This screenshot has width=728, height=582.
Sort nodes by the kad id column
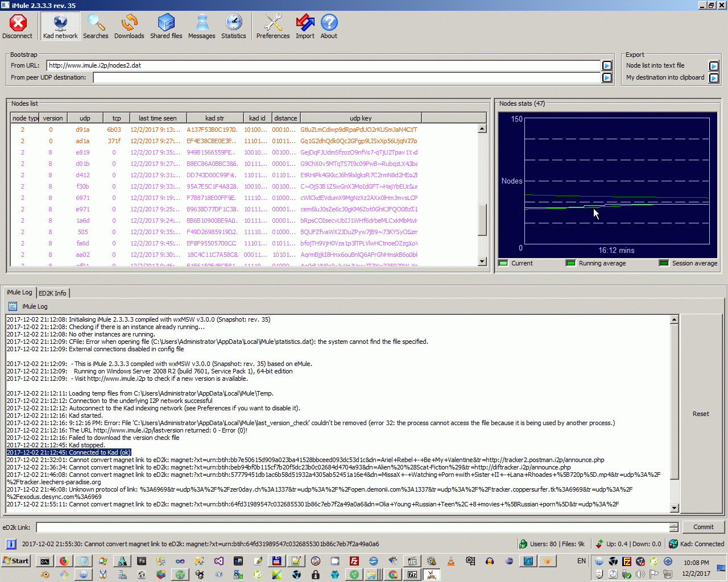tap(258, 118)
